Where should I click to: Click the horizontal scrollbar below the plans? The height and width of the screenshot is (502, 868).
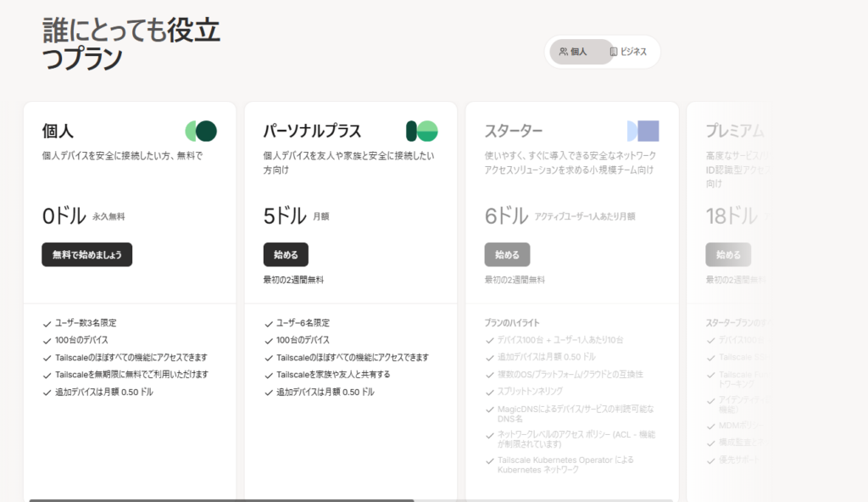(220, 501)
